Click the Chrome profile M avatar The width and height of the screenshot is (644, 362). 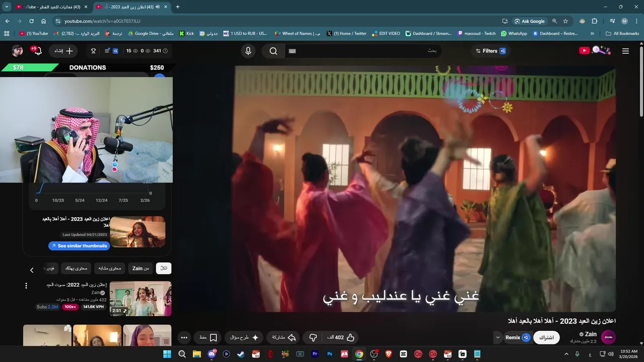tap(624, 21)
